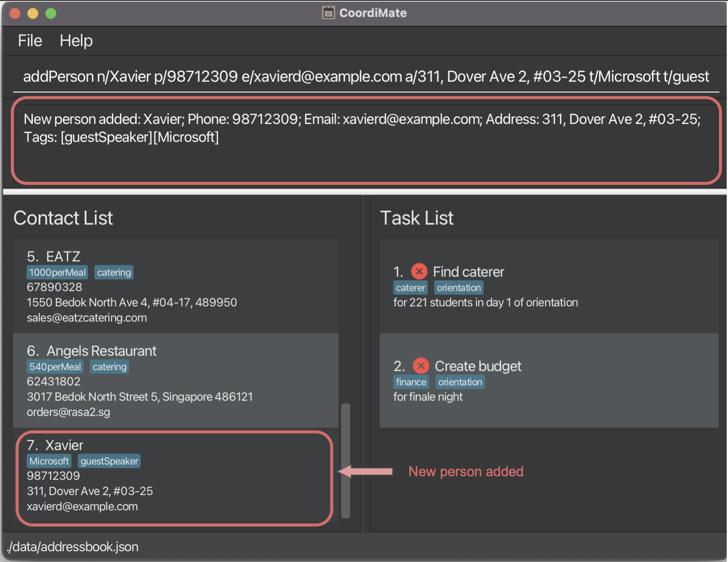Click the CoordiMate calendar icon in title bar

pos(328,13)
